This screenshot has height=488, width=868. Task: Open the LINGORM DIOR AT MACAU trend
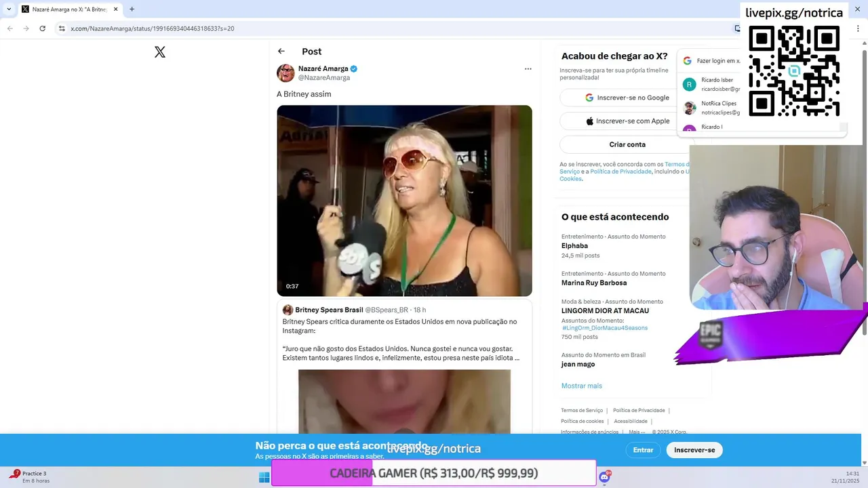coord(605,310)
